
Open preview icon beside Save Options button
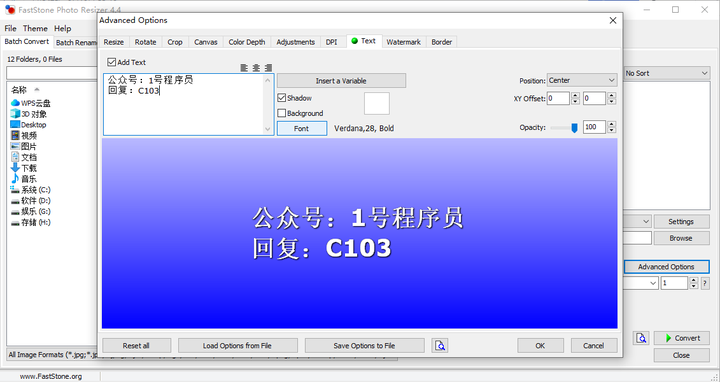pyautogui.click(x=440, y=346)
